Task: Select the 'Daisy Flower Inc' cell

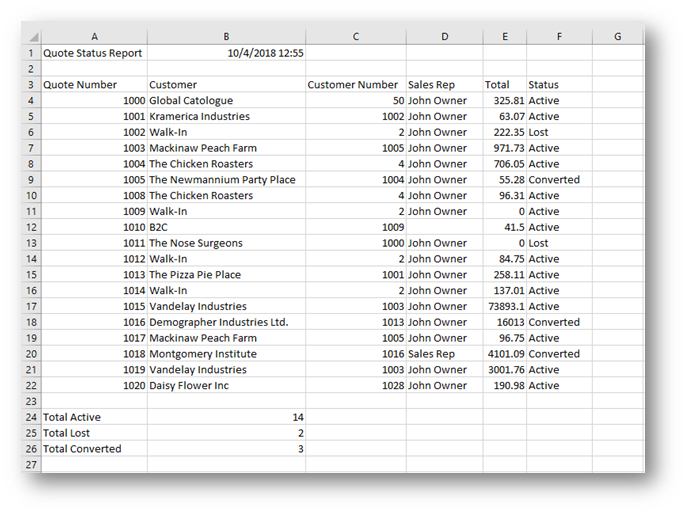Action: [226, 385]
